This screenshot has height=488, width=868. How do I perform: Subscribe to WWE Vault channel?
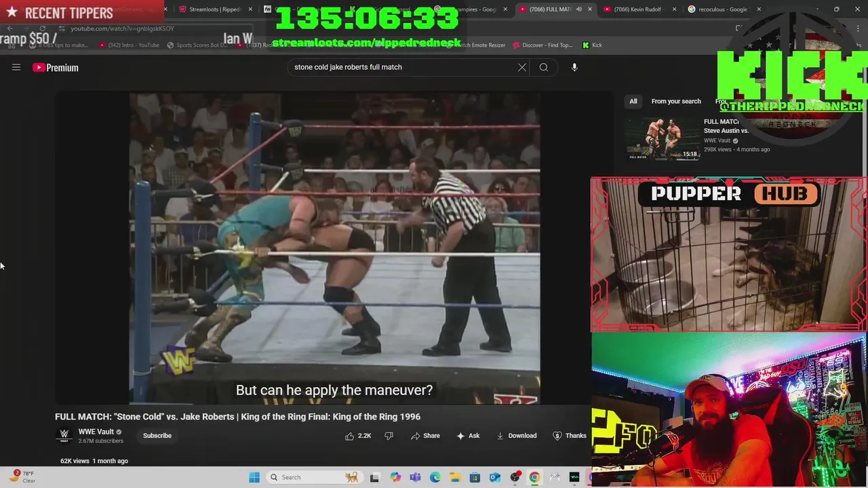(157, 436)
